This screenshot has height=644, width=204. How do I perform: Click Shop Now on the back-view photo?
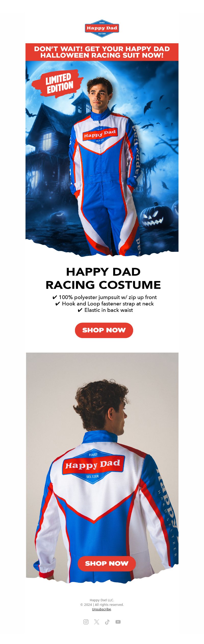coord(107,564)
